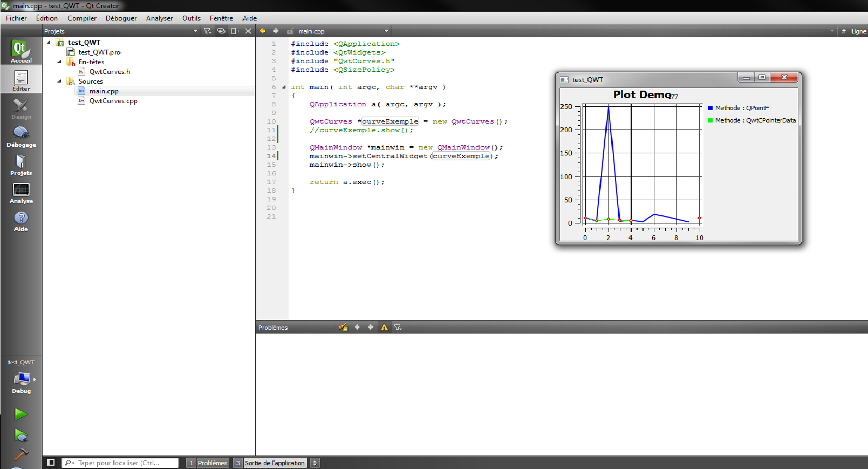Toggle the left sidebar visibility button
This screenshot has height=469, width=868.
(x=51, y=463)
